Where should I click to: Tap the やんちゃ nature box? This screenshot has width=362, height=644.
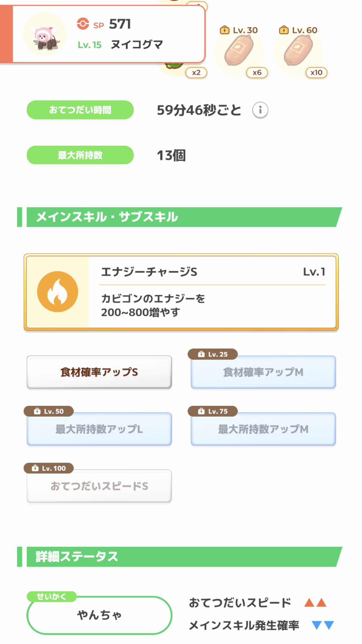99,615
